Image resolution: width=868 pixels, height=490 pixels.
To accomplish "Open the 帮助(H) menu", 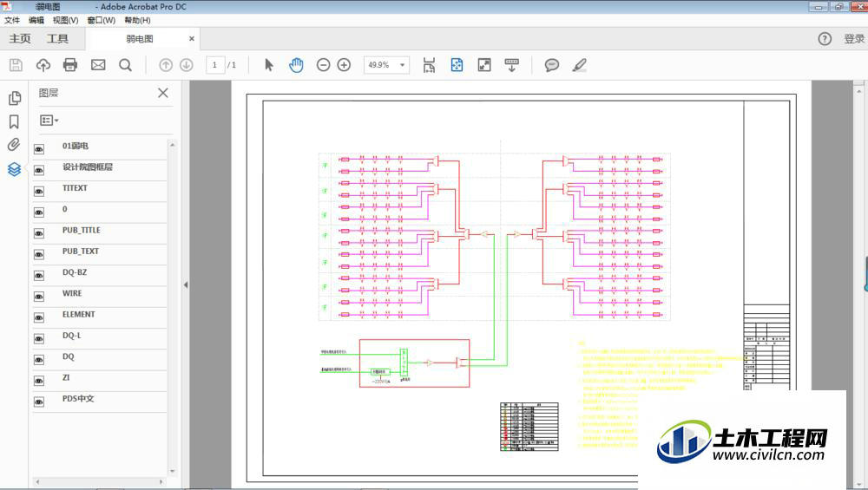I will click(137, 21).
